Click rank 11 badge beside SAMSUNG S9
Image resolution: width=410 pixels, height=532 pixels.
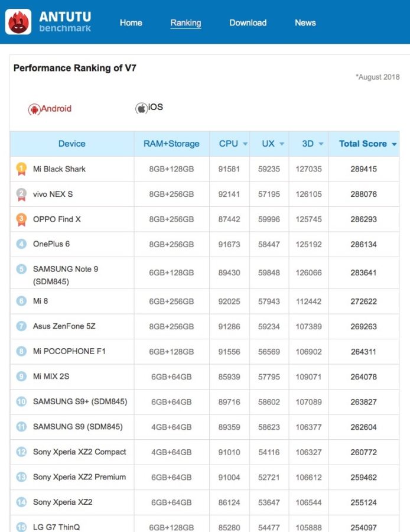click(21, 427)
